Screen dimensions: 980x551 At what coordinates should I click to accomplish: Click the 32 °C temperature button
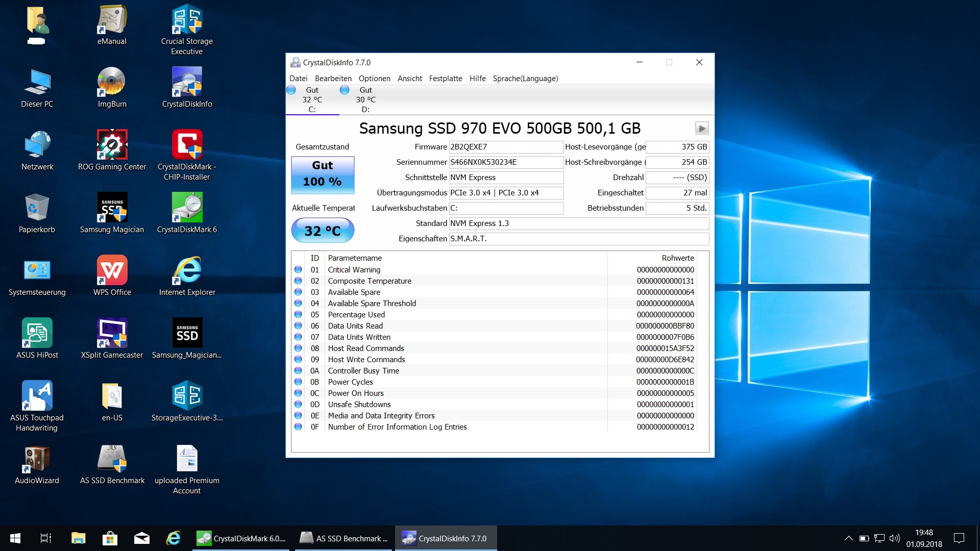click(323, 231)
